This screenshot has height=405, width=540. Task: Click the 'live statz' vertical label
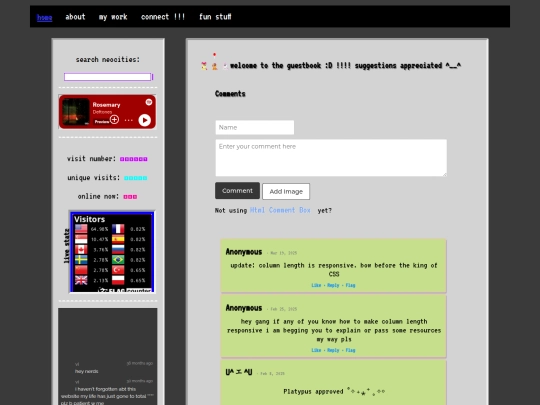tap(66, 246)
